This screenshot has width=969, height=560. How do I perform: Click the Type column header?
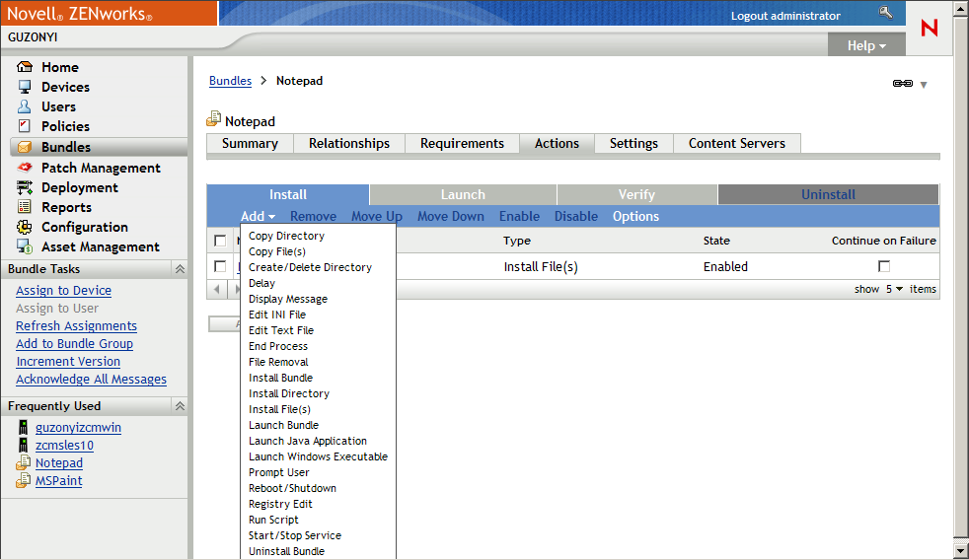coord(517,241)
